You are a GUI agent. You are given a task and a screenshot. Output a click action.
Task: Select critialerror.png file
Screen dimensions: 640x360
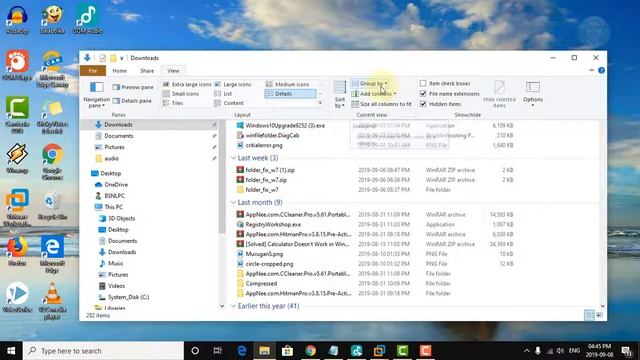click(264, 145)
